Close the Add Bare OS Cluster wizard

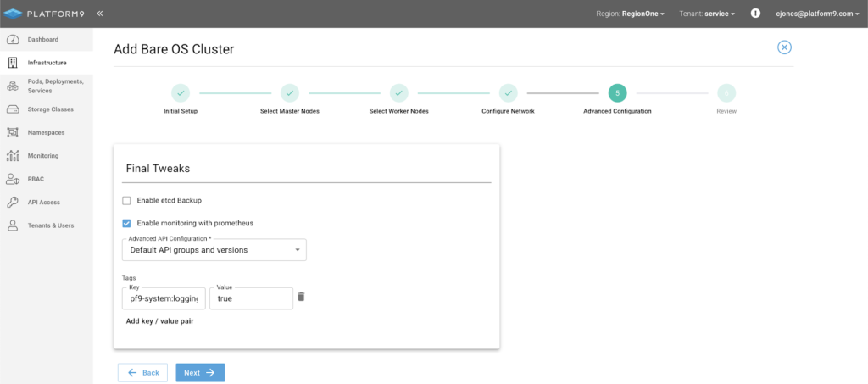pyautogui.click(x=784, y=47)
